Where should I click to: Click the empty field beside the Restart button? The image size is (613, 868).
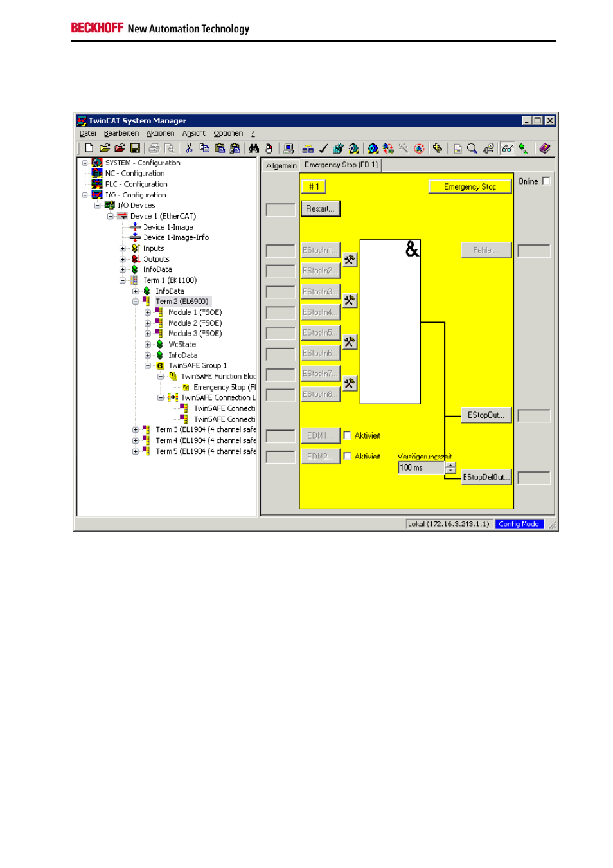pyautogui.click(x=280, y=209)
